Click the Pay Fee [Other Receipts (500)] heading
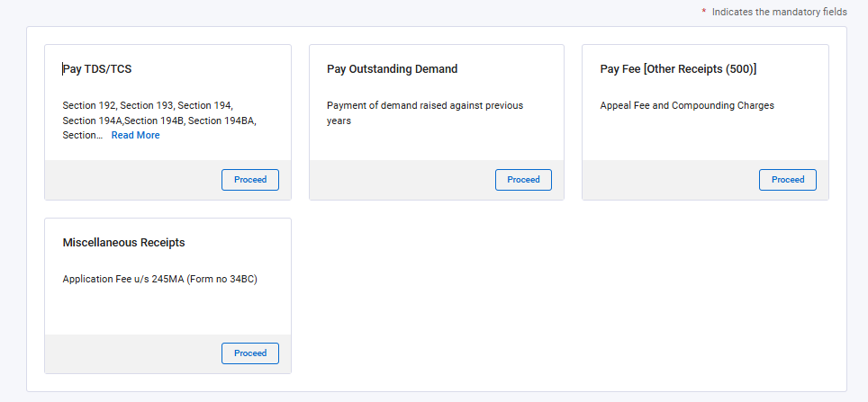Image resolution: width=868 pixels, height=402 pixels. [678, 68]
